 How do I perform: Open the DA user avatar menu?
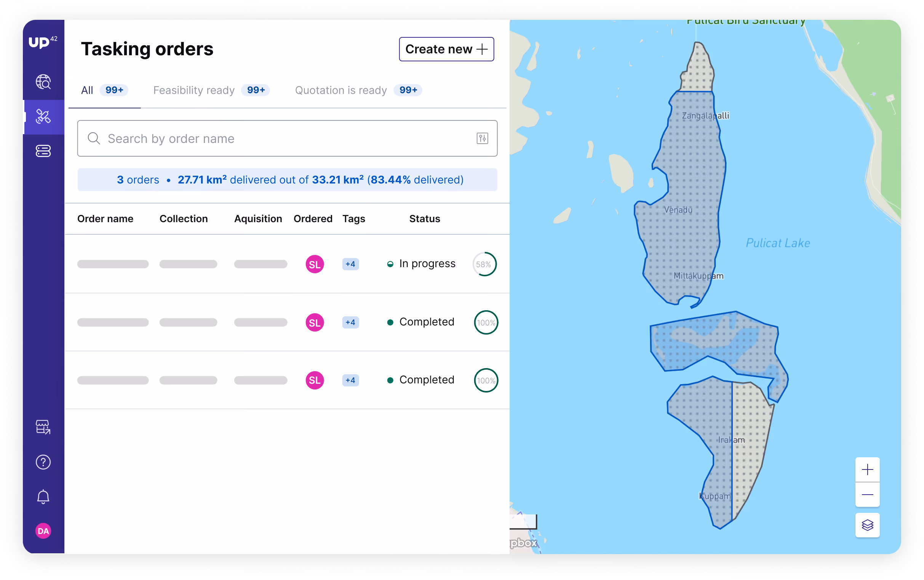(x=43, y=531)
